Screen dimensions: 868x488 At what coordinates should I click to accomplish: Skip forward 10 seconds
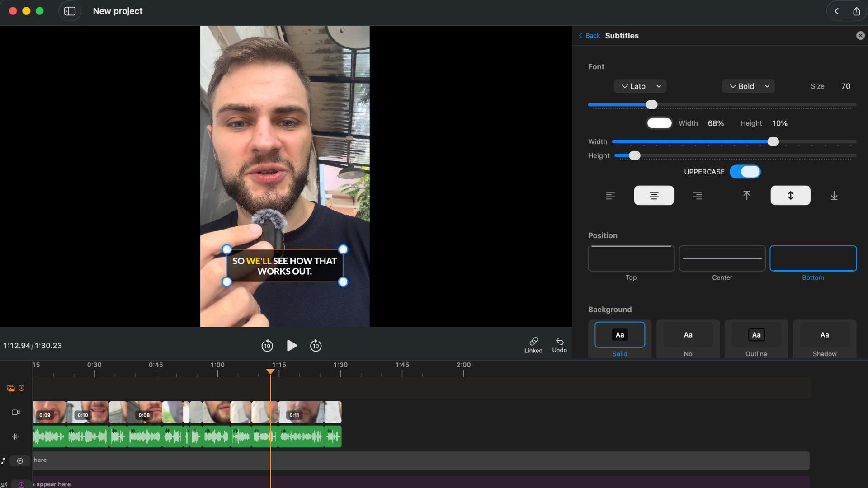(x=316, y=346)
